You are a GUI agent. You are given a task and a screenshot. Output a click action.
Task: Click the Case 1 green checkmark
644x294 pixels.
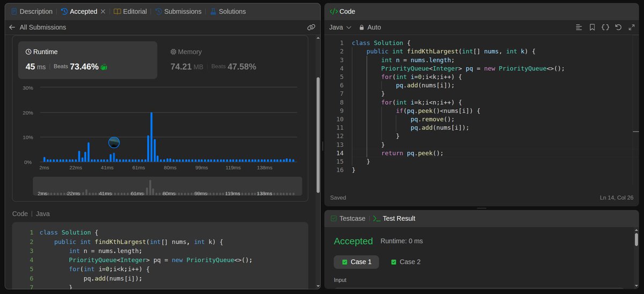(x=345, y=262)
